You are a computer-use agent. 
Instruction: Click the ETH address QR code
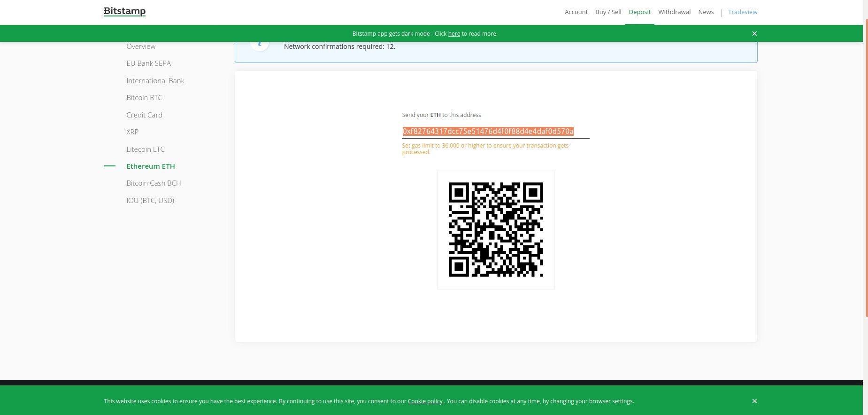(x=496, y=230)
